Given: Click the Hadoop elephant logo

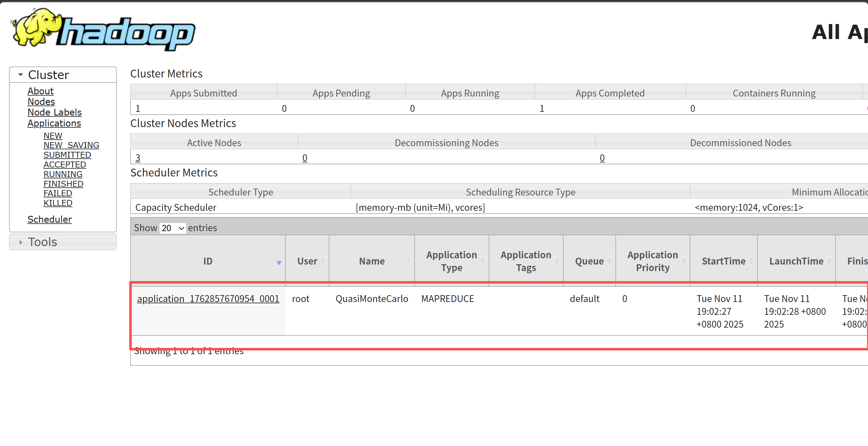Looking at the screenshot, I should (103, 30).
